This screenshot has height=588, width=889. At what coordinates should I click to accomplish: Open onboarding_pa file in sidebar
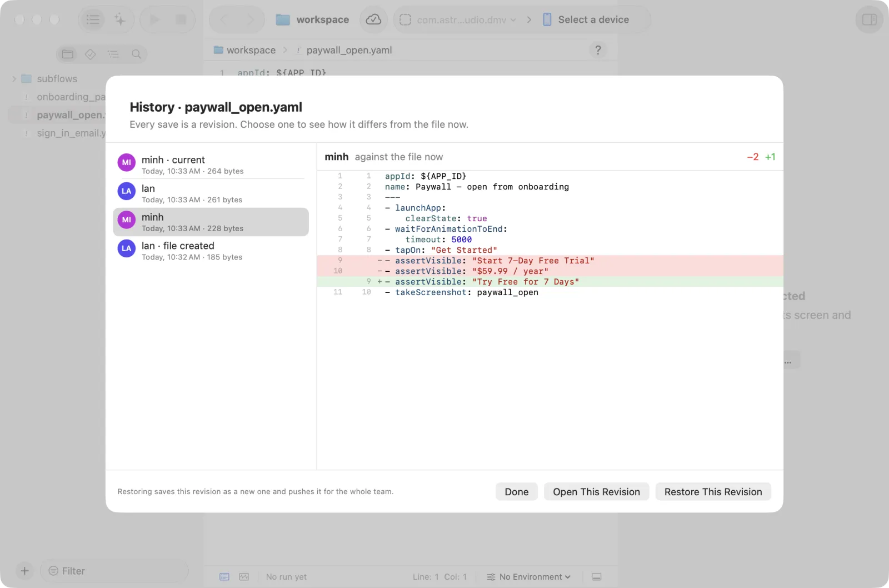[57, 97]
